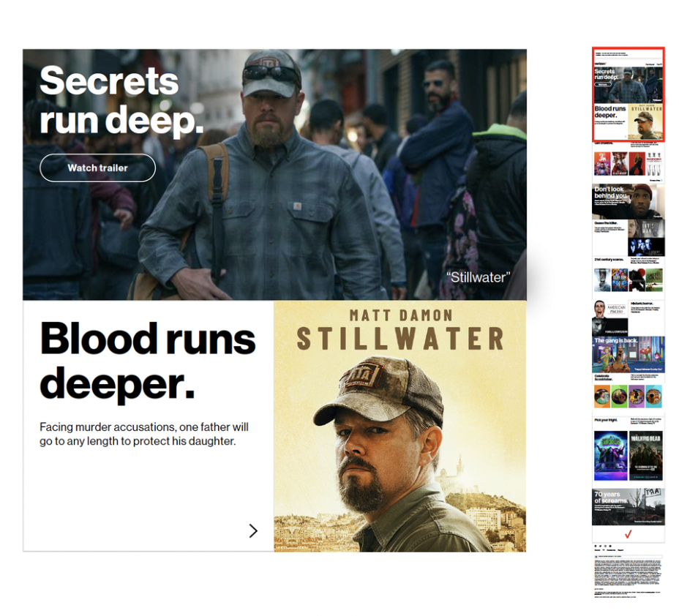The image size is (698, 616).
Task: Click the Halloween image in overview
Action: click(610, 327)
